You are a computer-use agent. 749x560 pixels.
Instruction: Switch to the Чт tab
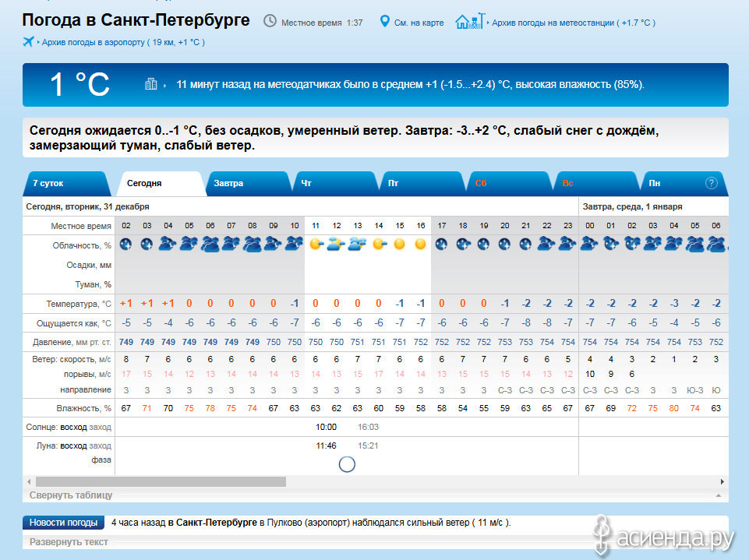tap(335, 183)
